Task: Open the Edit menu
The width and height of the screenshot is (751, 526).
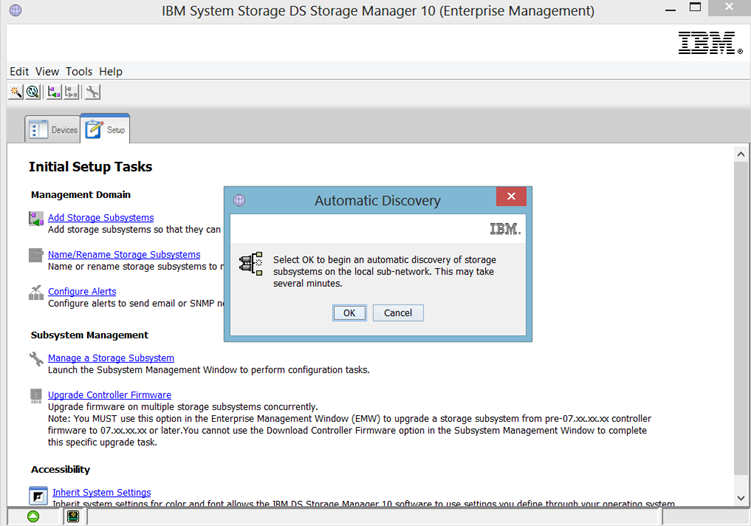Action: (x=19, y=71)
